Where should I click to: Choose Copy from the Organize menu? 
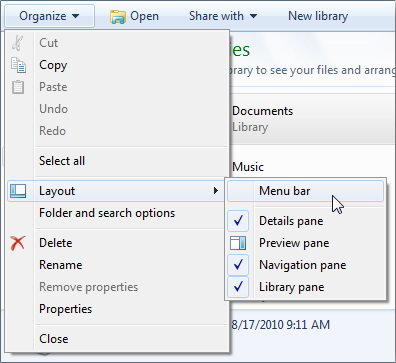[x=118, y=65]
